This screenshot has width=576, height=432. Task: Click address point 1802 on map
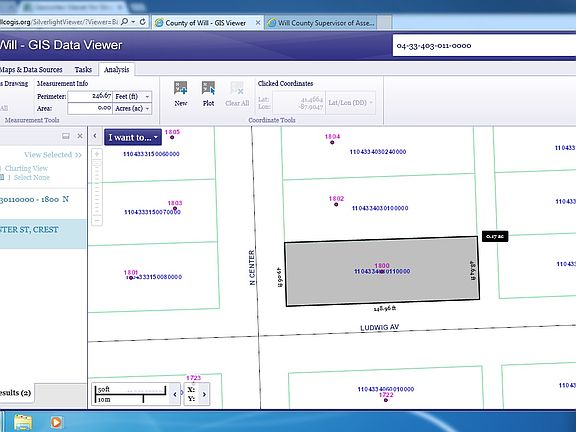336,204
